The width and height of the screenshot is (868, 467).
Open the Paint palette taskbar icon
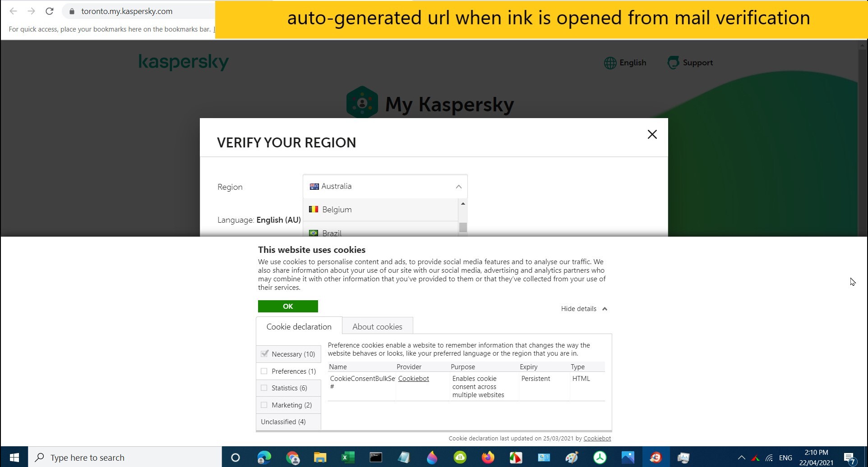tap(572, 458)
